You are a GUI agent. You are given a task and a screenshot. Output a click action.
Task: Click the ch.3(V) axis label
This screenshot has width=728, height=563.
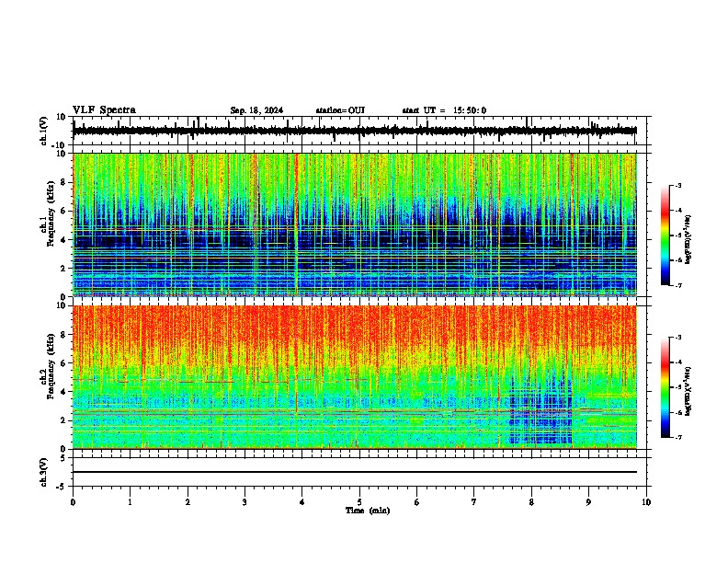44,473
